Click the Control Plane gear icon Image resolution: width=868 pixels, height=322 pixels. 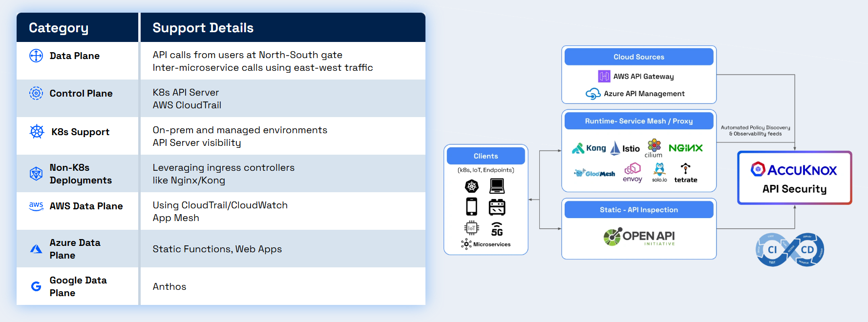tap(36, 93)
